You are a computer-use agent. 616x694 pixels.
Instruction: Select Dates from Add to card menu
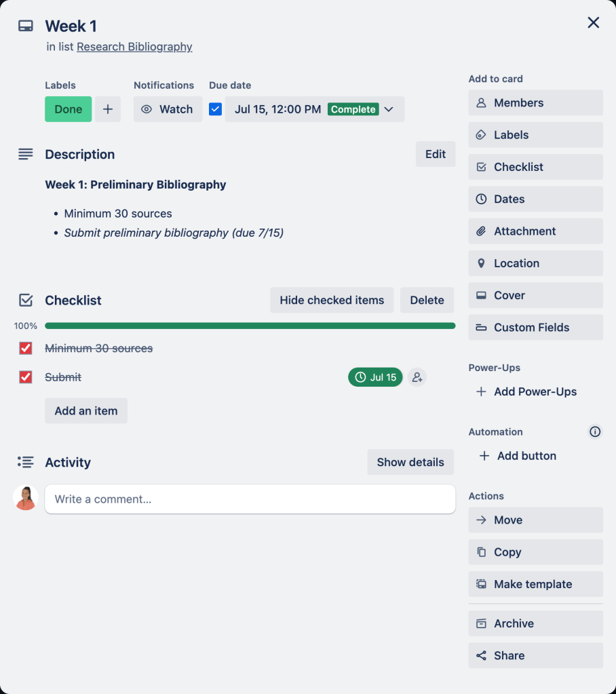[535, 199]
